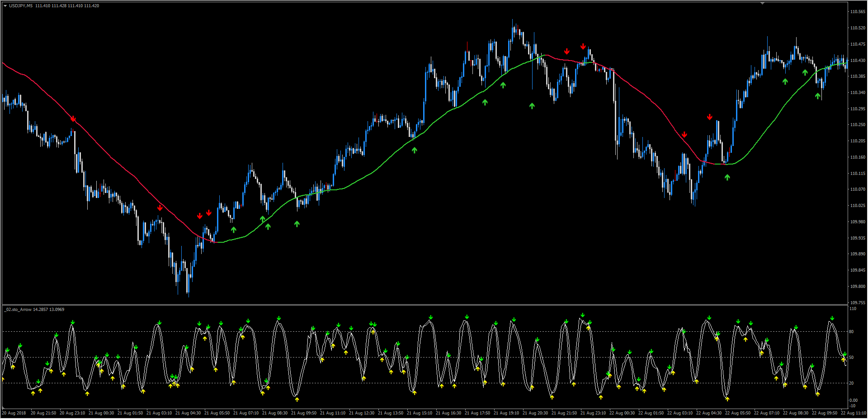868x419 pixels.
Task: Click time axis label 21 Aug 21:50
Action: [564, 413]
